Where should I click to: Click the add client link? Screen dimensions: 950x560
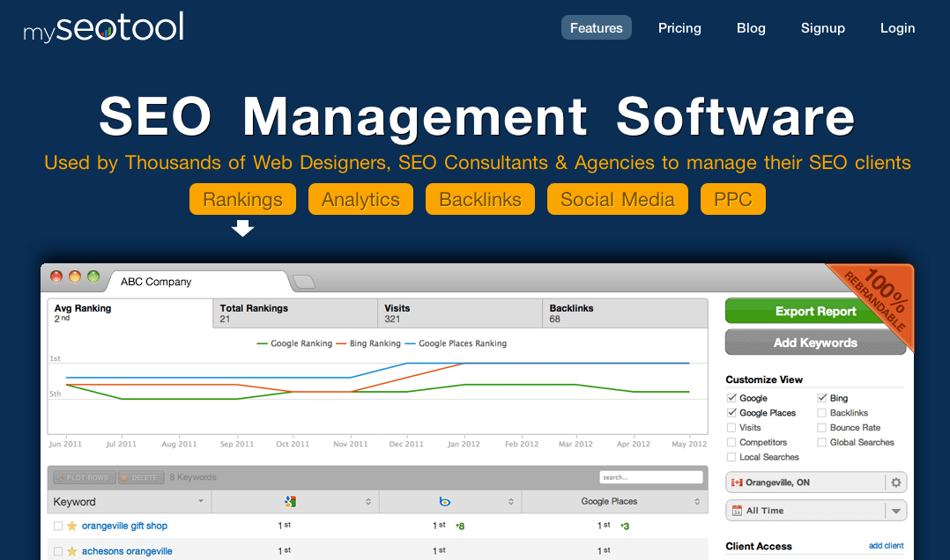point(886,545)
